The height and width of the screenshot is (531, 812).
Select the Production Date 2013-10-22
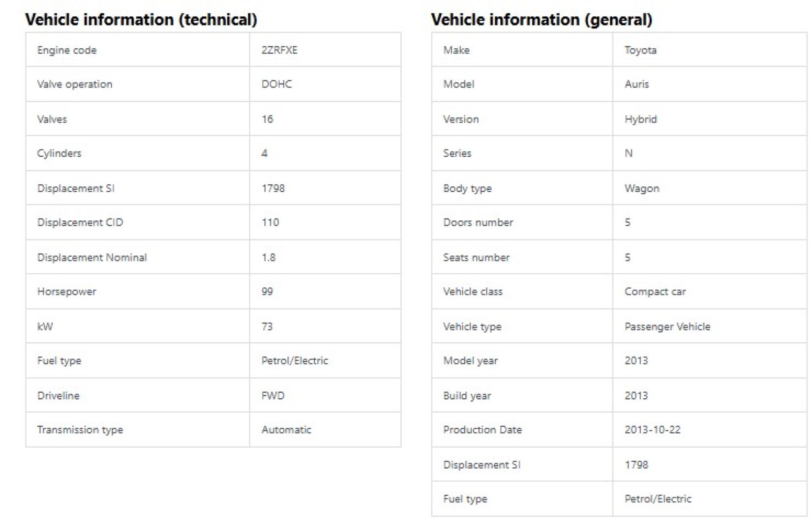[653, 430]
